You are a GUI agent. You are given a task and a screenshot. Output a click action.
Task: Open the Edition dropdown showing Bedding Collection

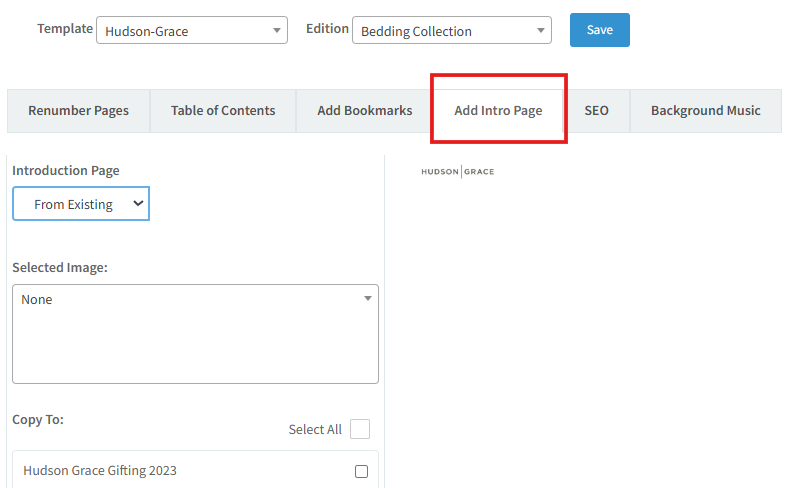(x=450, y=31)
